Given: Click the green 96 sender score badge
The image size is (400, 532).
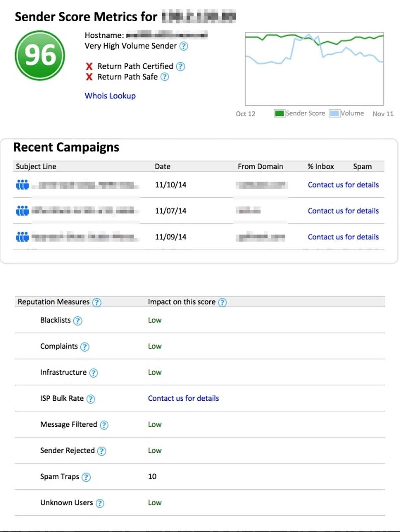Looking at the screenshot, I should click(40, 55).
